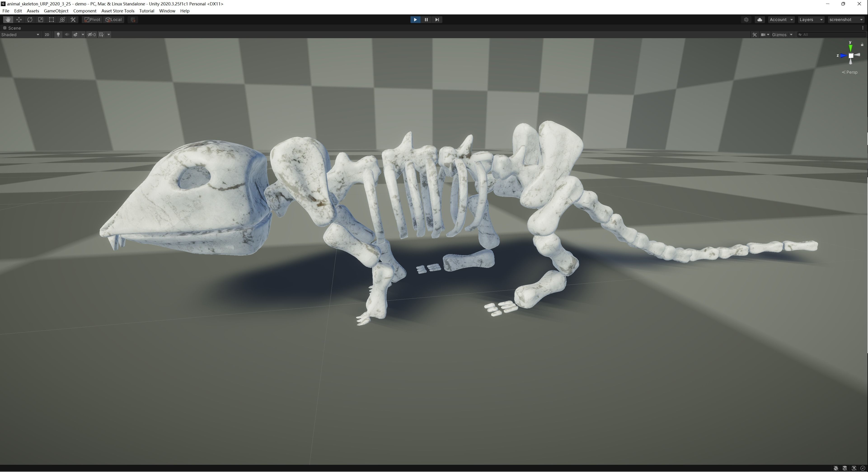Select the Rotate tool

[x=30, y=20]
